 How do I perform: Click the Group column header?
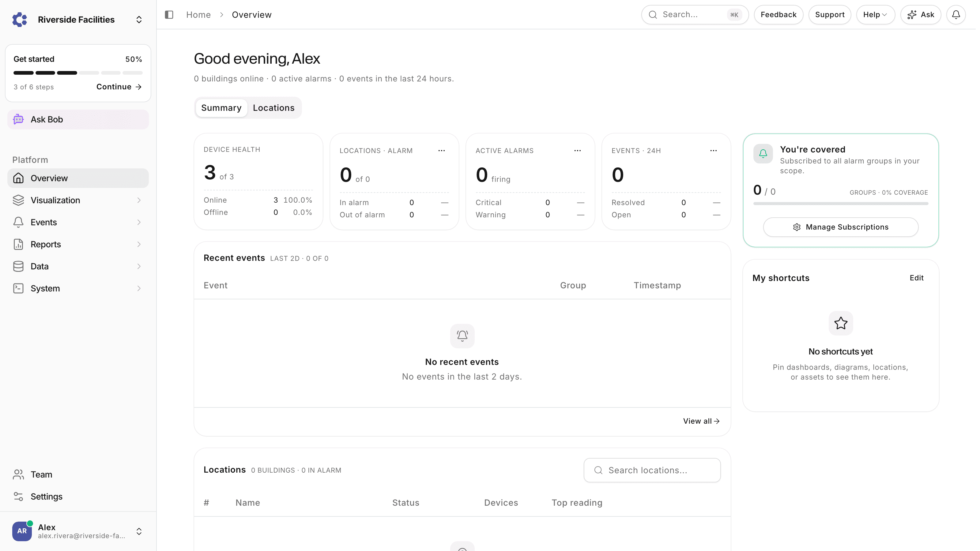click(x=573, y=285)
